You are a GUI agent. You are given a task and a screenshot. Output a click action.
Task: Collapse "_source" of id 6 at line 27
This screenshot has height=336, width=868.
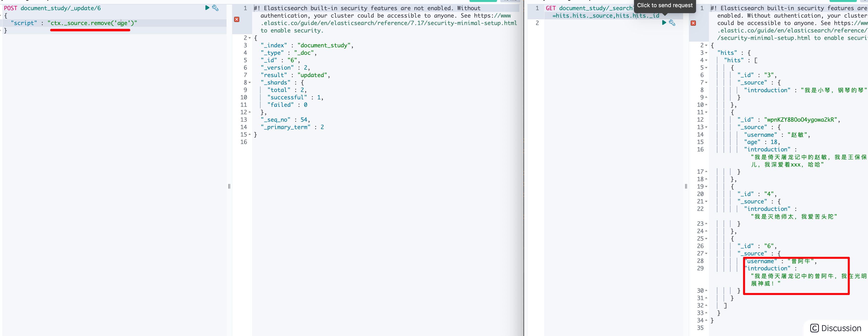click(706, 253)
